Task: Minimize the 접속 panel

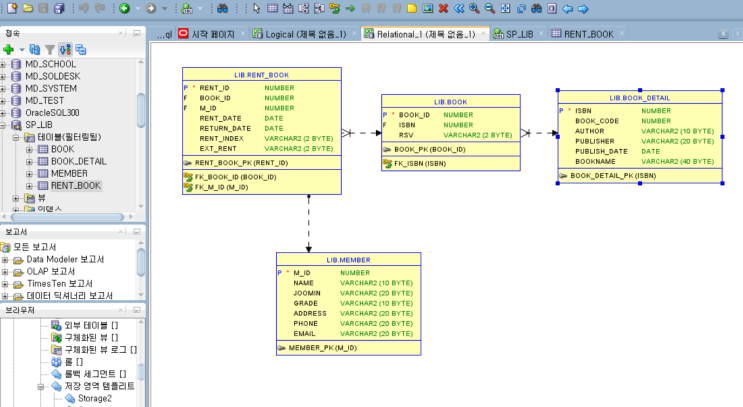Action: coord(136,33)
